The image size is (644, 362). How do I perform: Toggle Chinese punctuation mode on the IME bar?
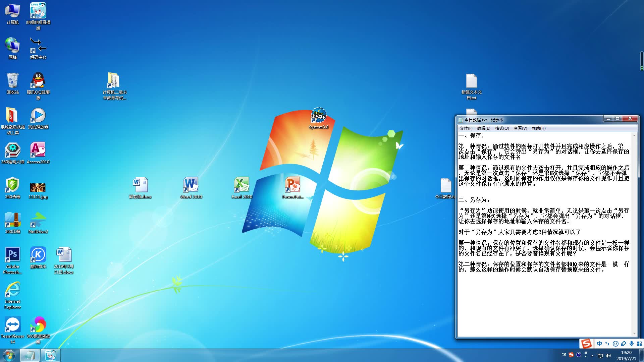tap(607, 344)
